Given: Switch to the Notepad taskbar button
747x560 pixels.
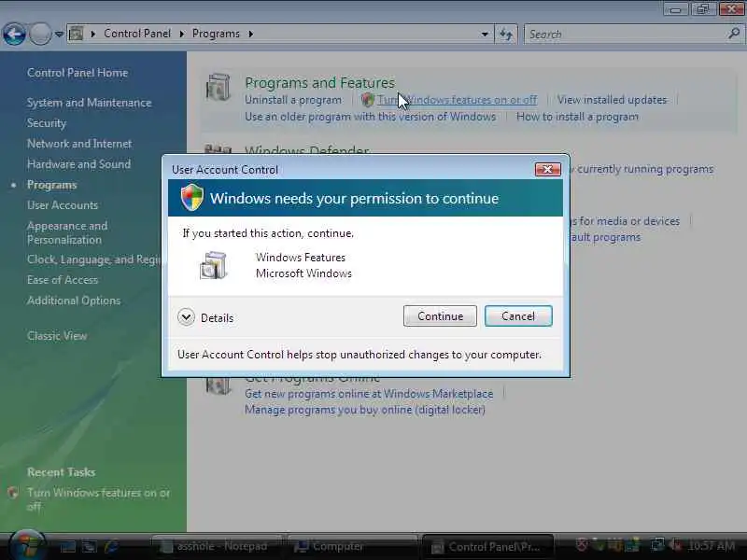Looking at the screenshot, I should click(215, 546).
